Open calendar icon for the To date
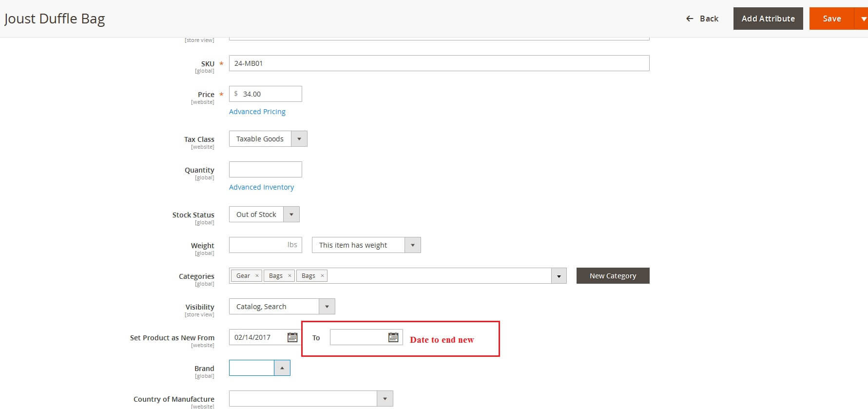868x409 pixels. tap(393, 337)
